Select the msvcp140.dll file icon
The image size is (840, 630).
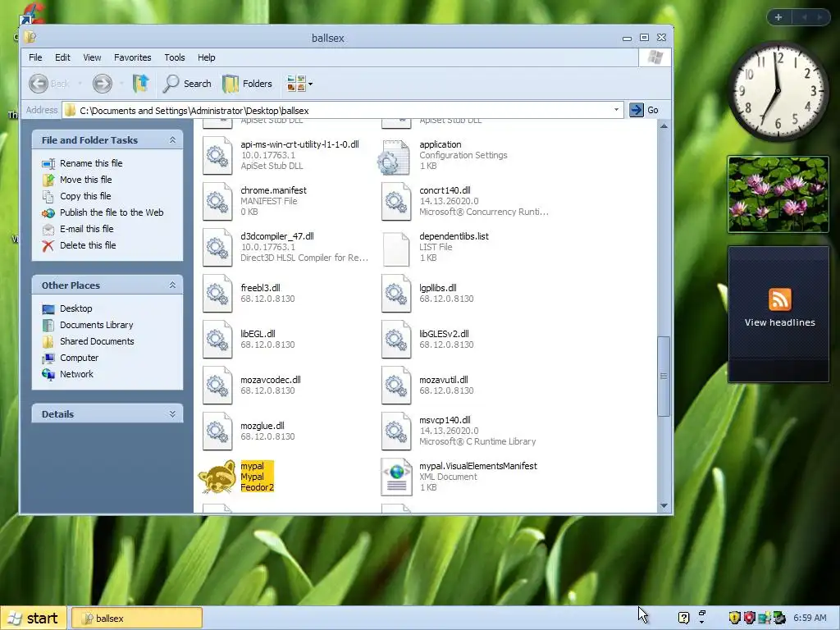point(396,431)
